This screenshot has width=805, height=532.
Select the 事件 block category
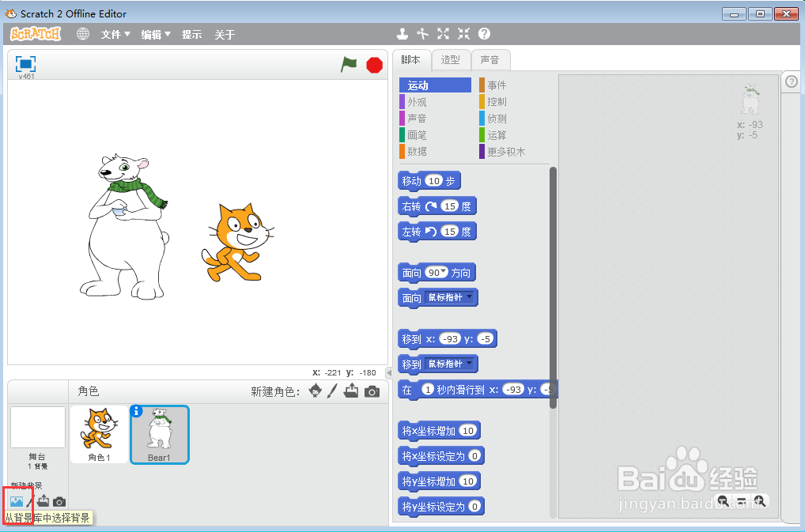[513, 85]
